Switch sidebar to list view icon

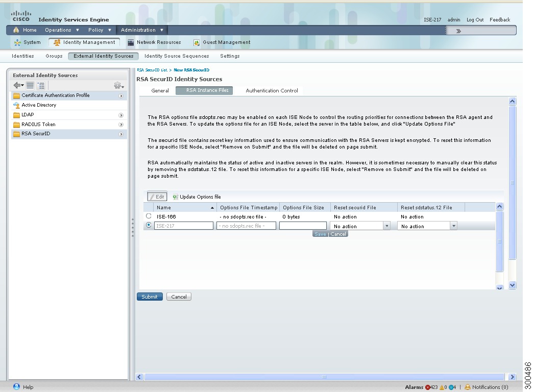click(x=30, y=85)
